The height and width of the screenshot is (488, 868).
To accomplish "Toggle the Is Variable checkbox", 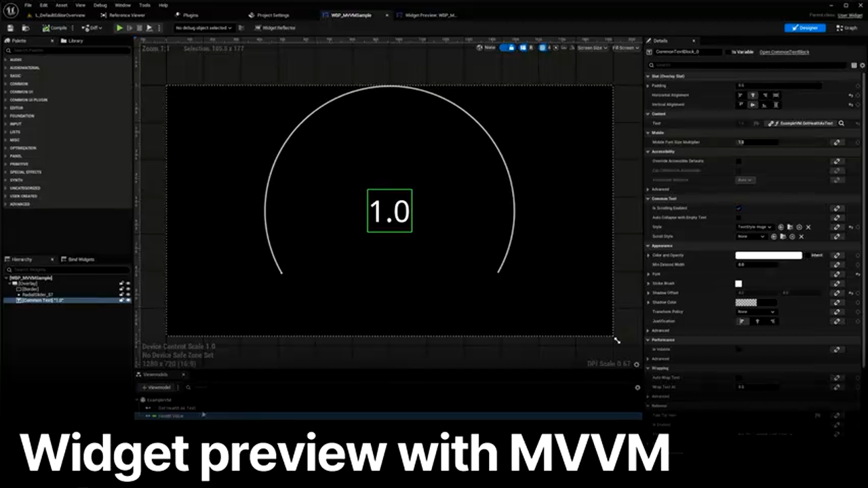I will (728, 52).
